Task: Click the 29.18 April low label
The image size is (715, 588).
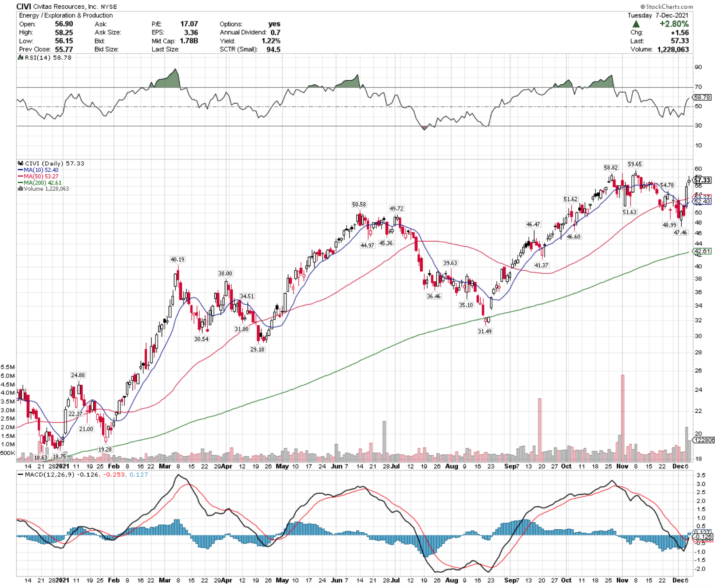Action: tap(257, 350)
